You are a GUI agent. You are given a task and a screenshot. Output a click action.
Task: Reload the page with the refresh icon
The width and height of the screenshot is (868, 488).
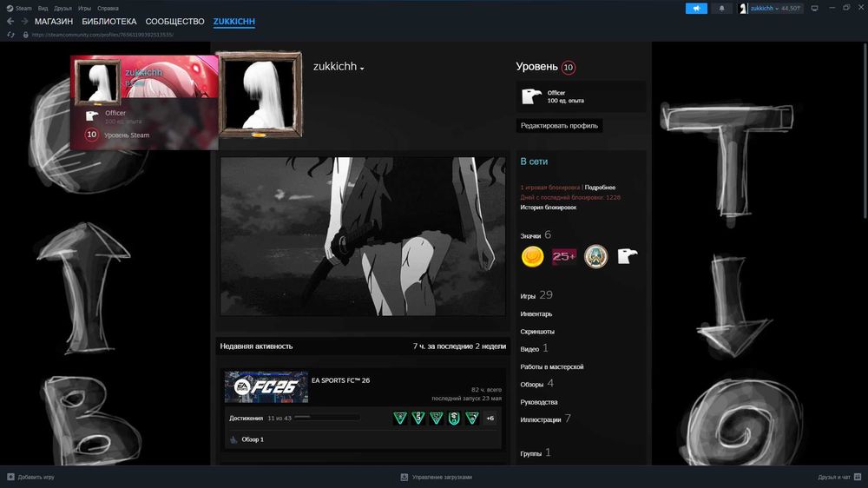coord(10,35)
